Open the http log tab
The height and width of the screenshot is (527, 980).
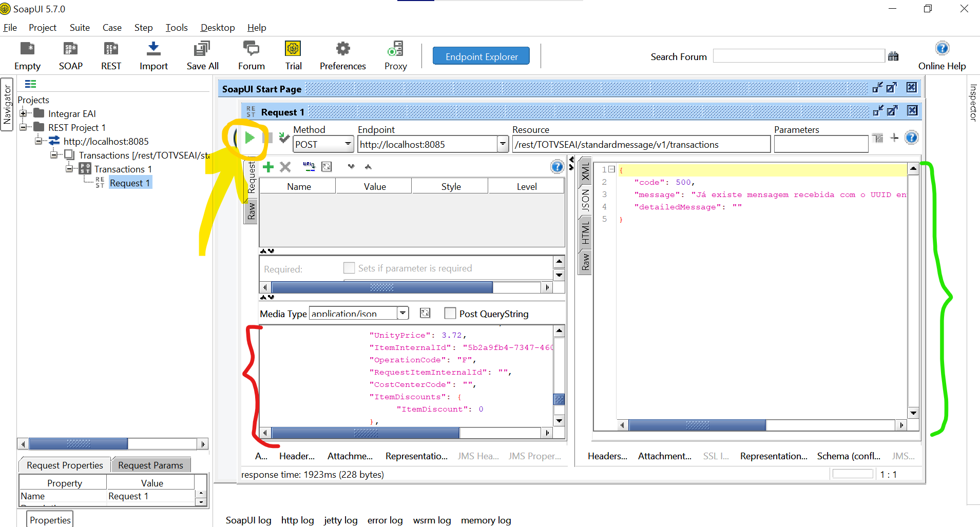[297, 520]
